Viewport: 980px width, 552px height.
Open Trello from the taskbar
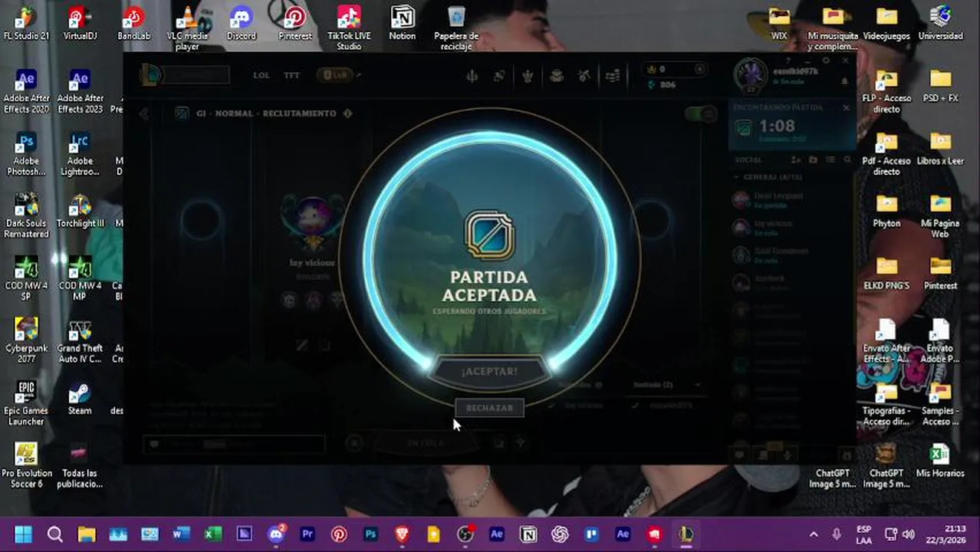pyautogui.click(x=591, y=534)
